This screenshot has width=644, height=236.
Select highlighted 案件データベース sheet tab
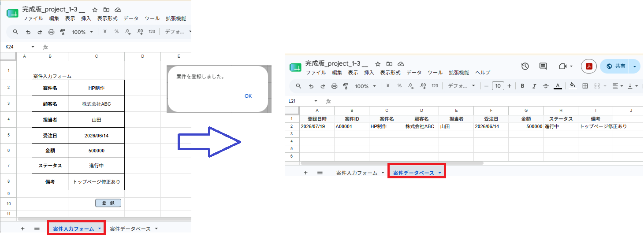coord(417,173)
